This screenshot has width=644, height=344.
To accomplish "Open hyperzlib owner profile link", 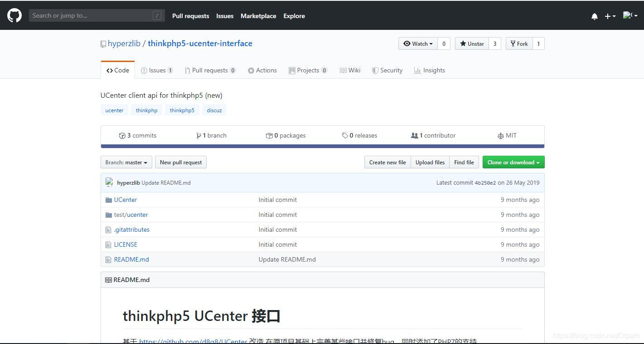I will point(124,43).
